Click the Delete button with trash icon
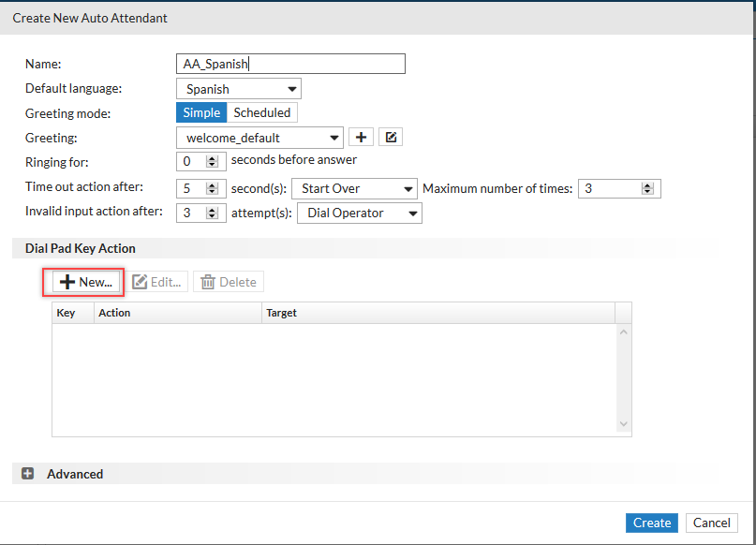This screenshot has width=756, height=545. [229, 282]
